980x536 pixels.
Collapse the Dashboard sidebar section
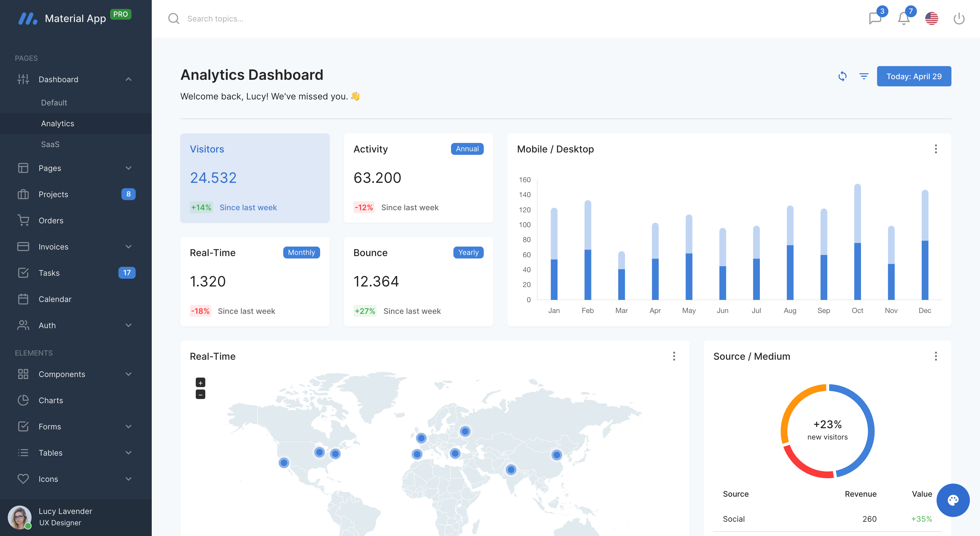click(129, 79)
